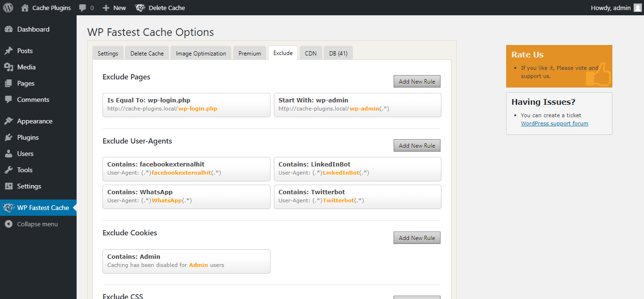Click the Exclude Cookies section heading
This screenshot has height=299, width=644.
130,233
